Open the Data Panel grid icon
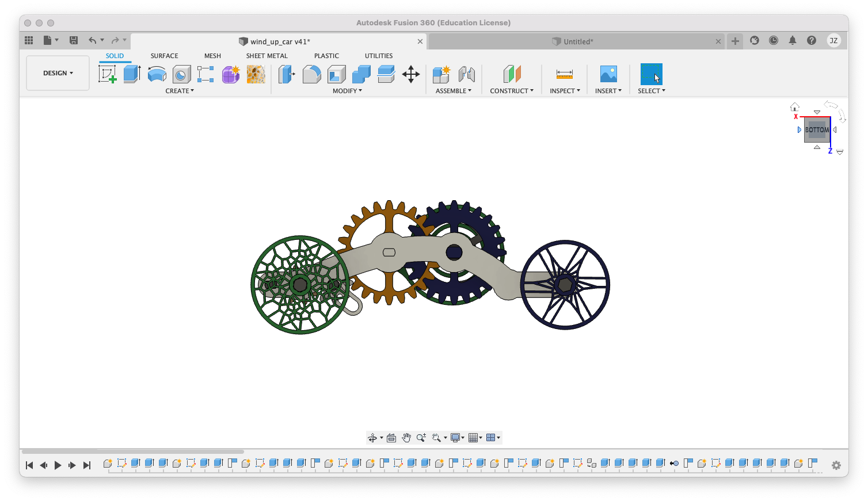This screenshot has height=501, width=868. [29, 40]
